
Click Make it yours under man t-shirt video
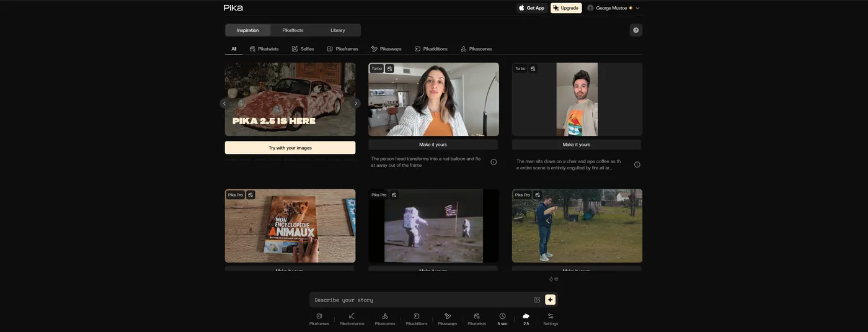point(577,144)
